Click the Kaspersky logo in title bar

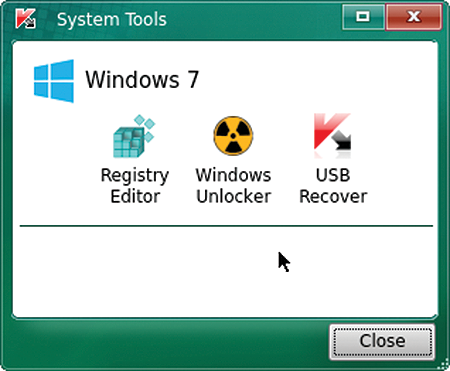pyautogui.click(x=26, y=18)
